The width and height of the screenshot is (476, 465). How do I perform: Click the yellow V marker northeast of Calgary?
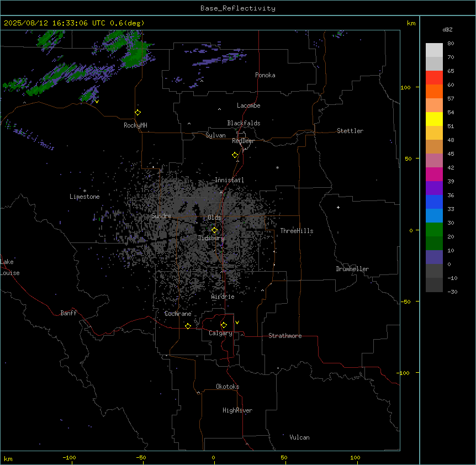coord(237,323)
